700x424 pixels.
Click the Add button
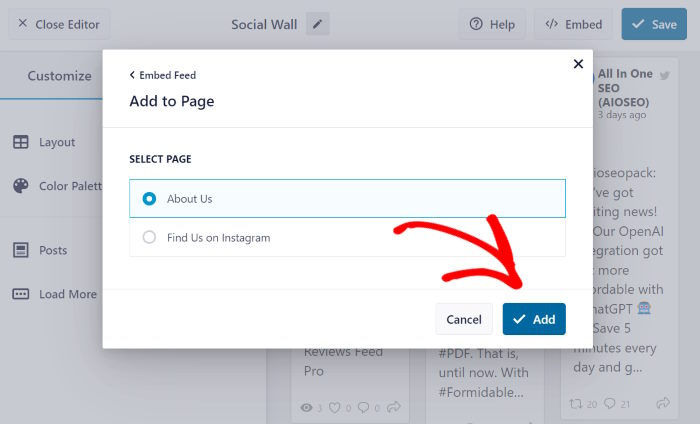pyautogui.click(x=534, y=319)
